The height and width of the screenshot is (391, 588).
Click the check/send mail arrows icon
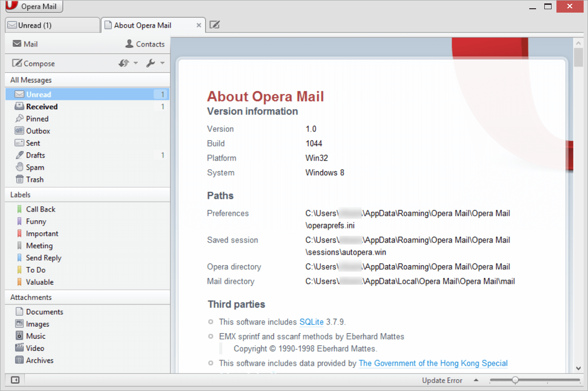point(124,63)
